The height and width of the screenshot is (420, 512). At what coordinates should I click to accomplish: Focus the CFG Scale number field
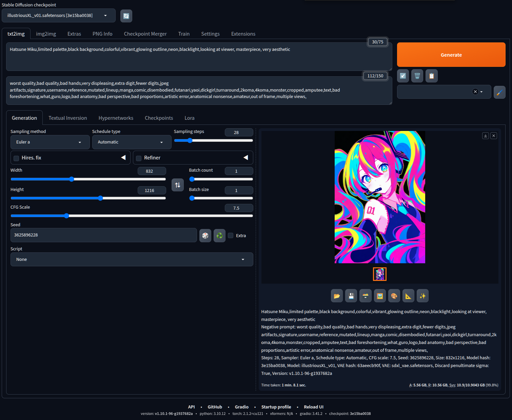coord(239,208)
